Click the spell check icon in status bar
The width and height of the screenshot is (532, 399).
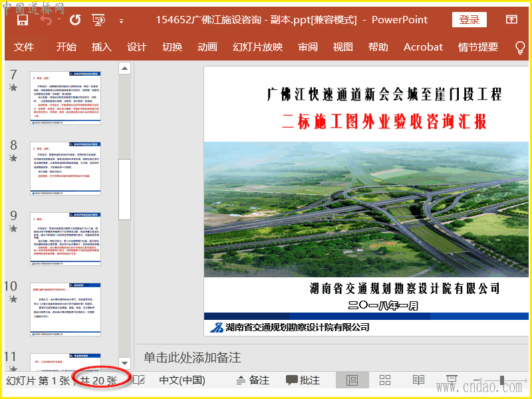(139, 380)
